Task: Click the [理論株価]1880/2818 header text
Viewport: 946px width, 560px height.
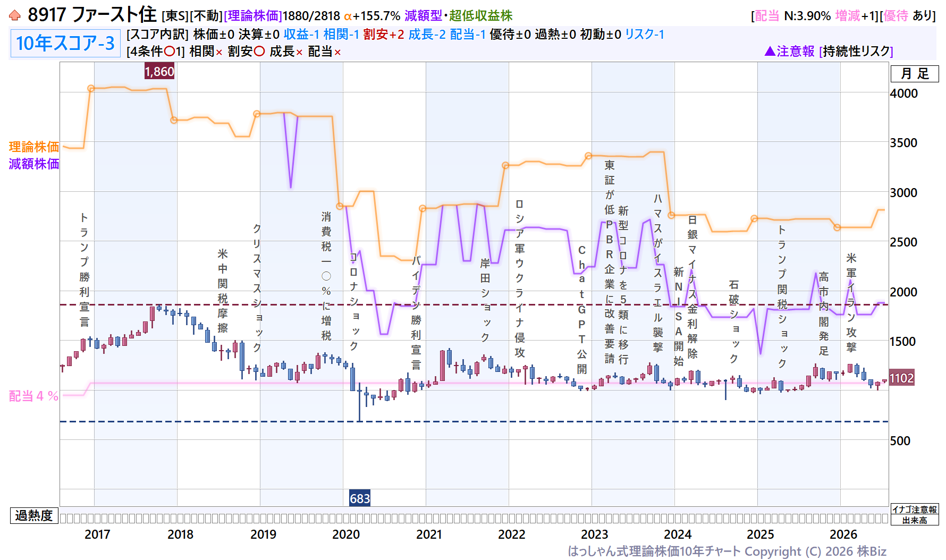Action: (282, 16)
